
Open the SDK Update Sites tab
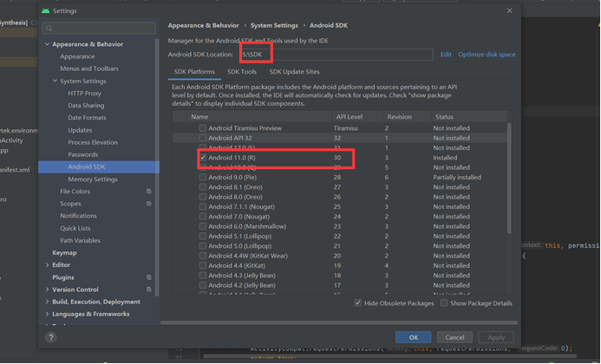pyautogui.click(x=294, y=72)
